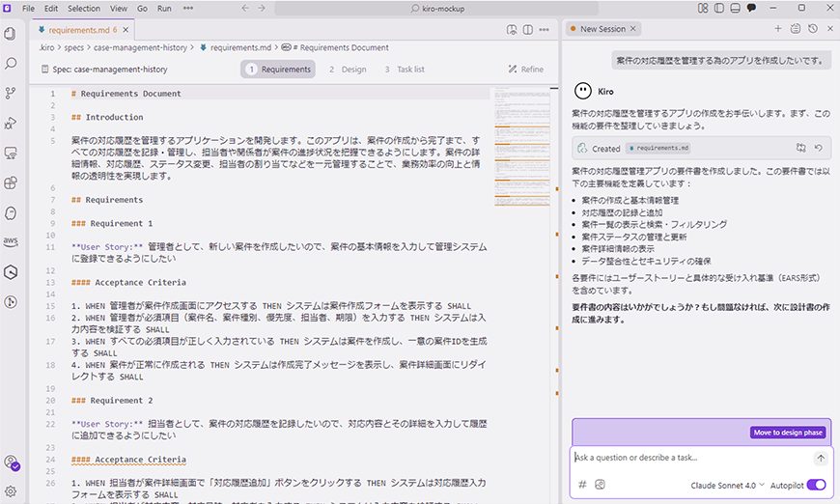The height and width of the screenshot is (504, 840).
Task: Open the Run and Debug view
Action: pyautogui.click(x=11, y=124)
